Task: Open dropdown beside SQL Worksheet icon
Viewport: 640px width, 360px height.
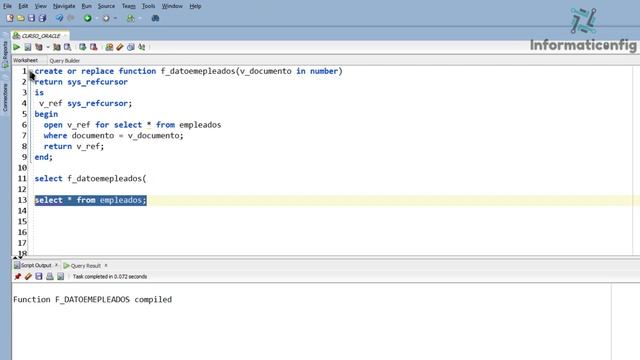Action: pyautogui.click(x=140, y=18)
